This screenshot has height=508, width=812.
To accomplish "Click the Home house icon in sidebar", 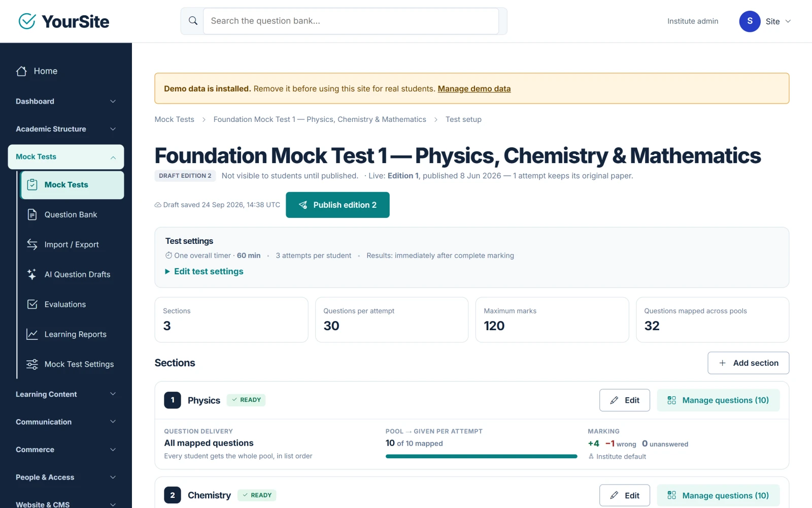I will tap(21, 71).
